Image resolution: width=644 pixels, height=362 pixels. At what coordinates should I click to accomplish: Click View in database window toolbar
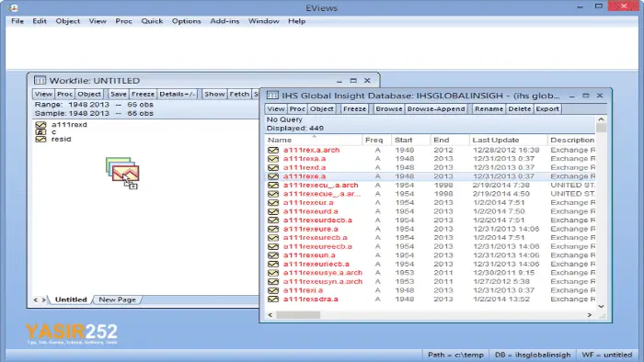[x=276, y=109]
